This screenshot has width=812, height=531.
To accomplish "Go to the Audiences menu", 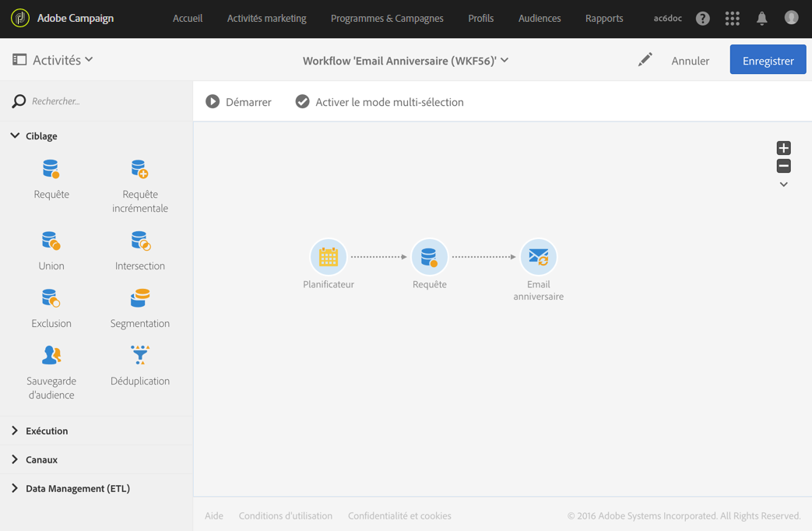I will [x=540, y=19].
